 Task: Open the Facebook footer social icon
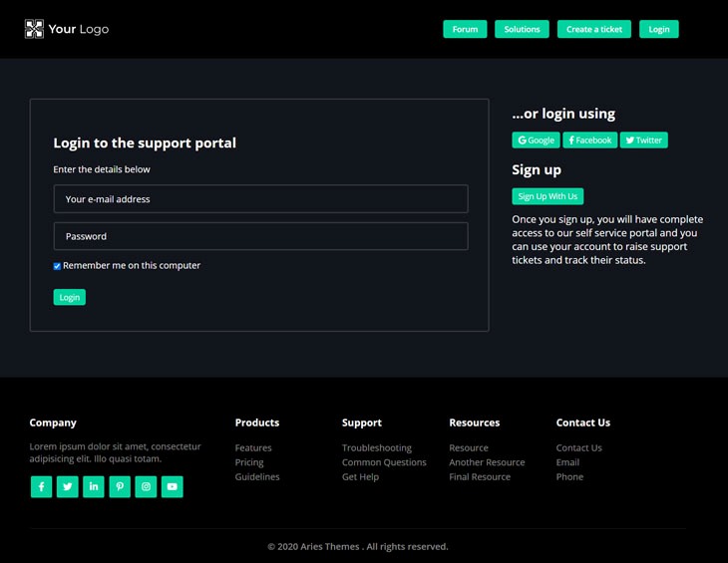41,486
